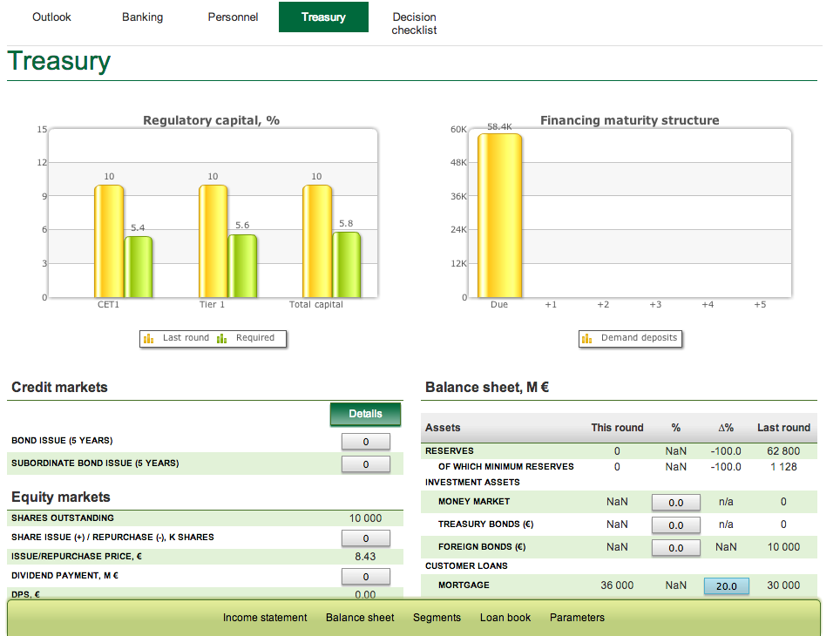The image size is (840, 636).
Task: Click the Demand deposits legend icon
Action: pyautogui.click(x=587, y=338)
